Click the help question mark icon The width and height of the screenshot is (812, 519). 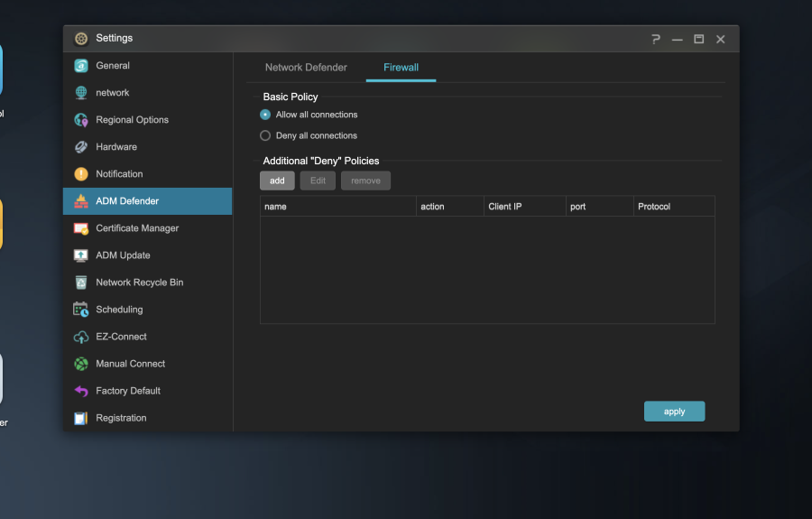[x=656, y=39]
